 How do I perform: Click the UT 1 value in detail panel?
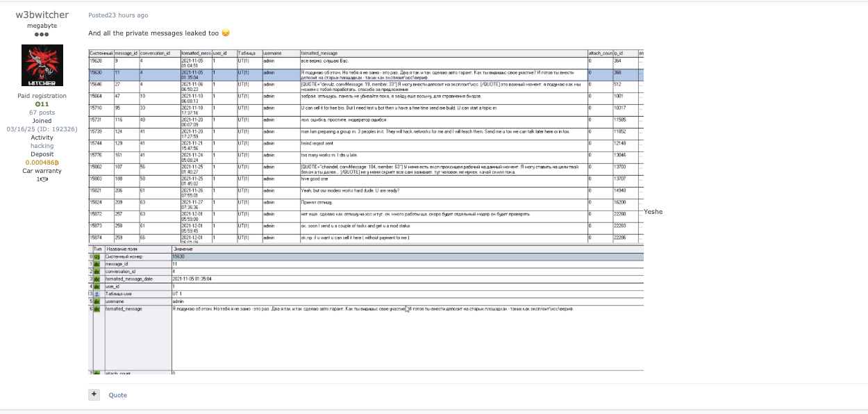pos(408,294)
